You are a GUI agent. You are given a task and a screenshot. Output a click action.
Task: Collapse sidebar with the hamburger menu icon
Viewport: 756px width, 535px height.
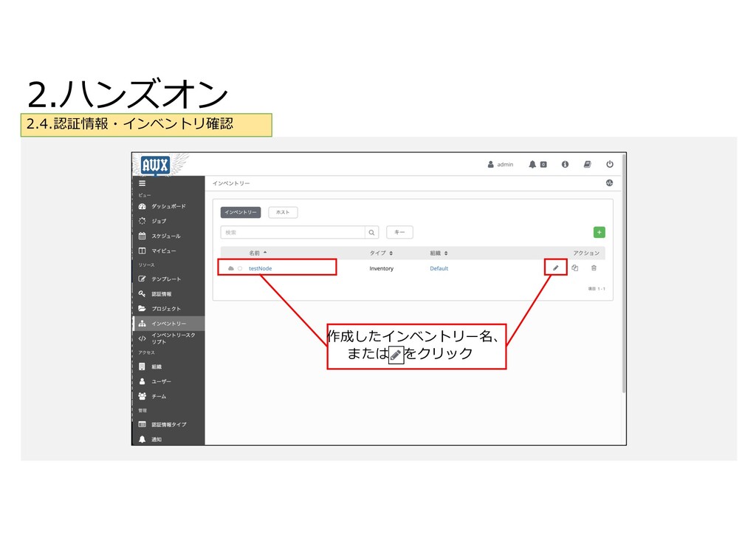[142, 183]
